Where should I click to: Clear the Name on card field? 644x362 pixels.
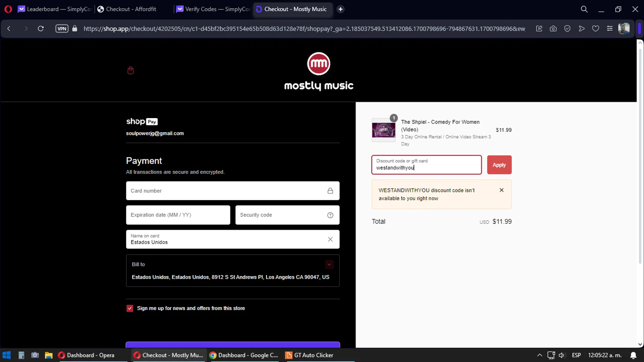click(330, 240)
